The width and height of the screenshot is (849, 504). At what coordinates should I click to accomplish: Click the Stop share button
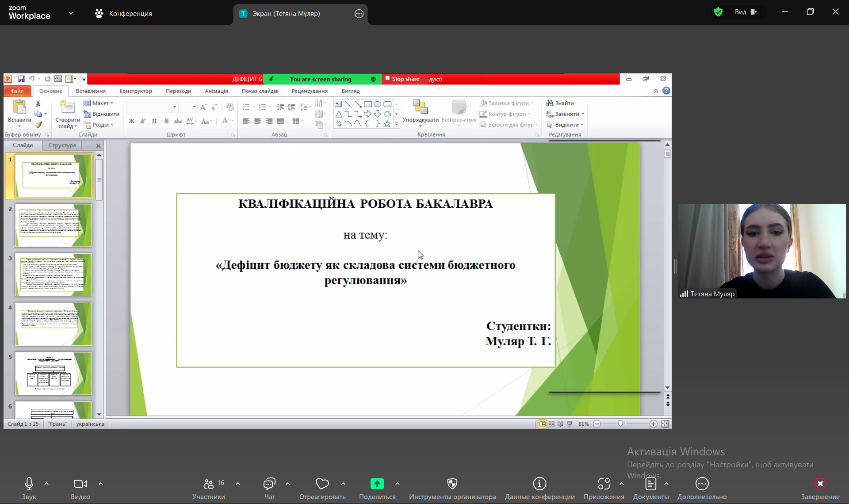tap(402, 79)
